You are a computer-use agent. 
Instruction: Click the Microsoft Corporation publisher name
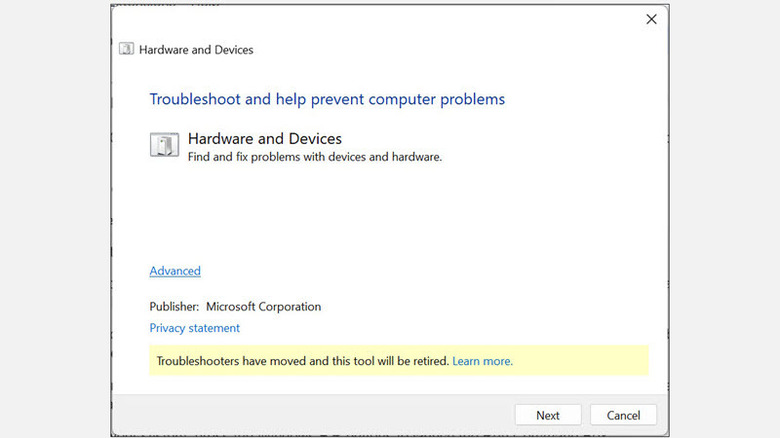pyautogui.click(x=263, y=307)
